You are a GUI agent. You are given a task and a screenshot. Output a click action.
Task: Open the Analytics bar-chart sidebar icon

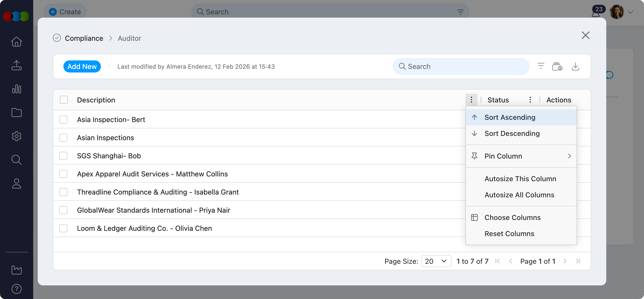16,89
